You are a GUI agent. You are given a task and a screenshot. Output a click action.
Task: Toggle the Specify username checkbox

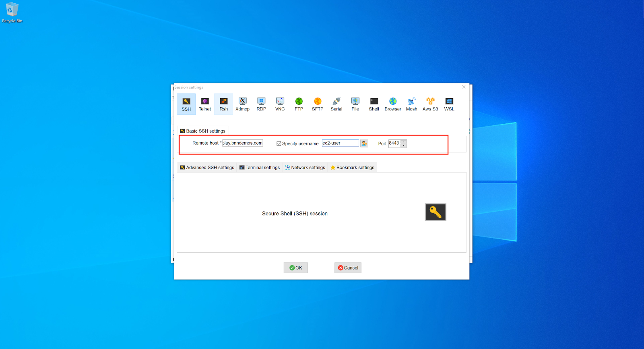pyautogui.click(x=279, y=143)
